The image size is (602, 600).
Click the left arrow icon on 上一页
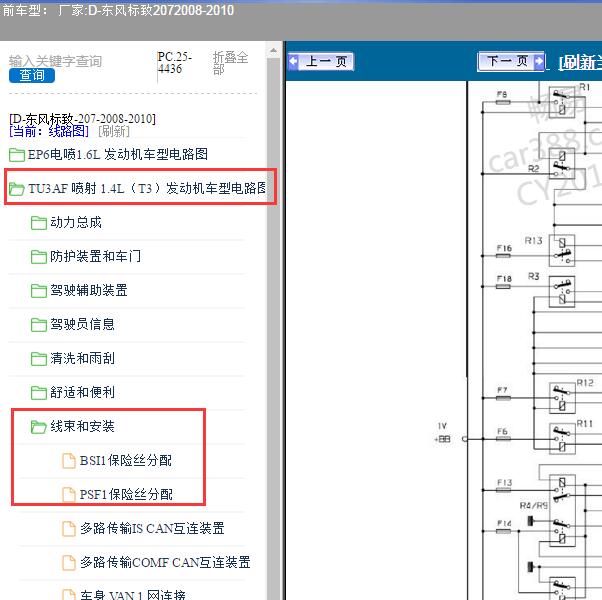tap(294, 61)
